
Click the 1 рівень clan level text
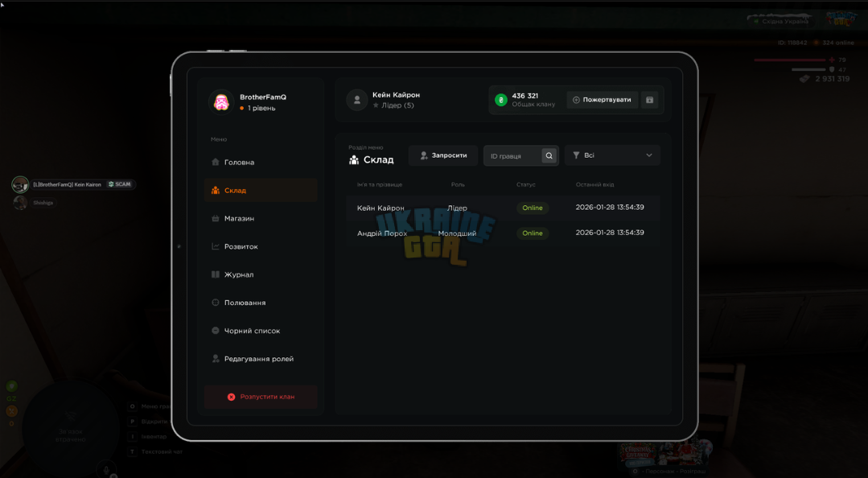click(261, 108)
